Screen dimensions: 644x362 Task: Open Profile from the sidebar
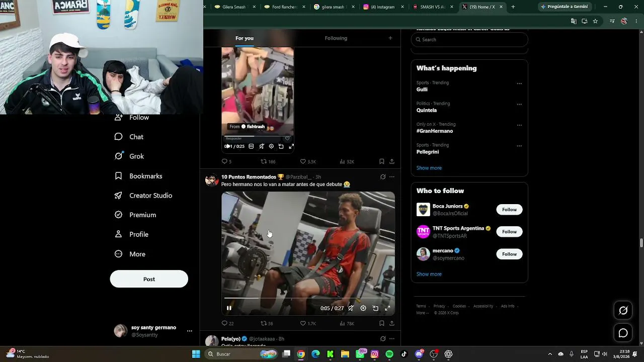pyautogui.click(x=131, y=234)
